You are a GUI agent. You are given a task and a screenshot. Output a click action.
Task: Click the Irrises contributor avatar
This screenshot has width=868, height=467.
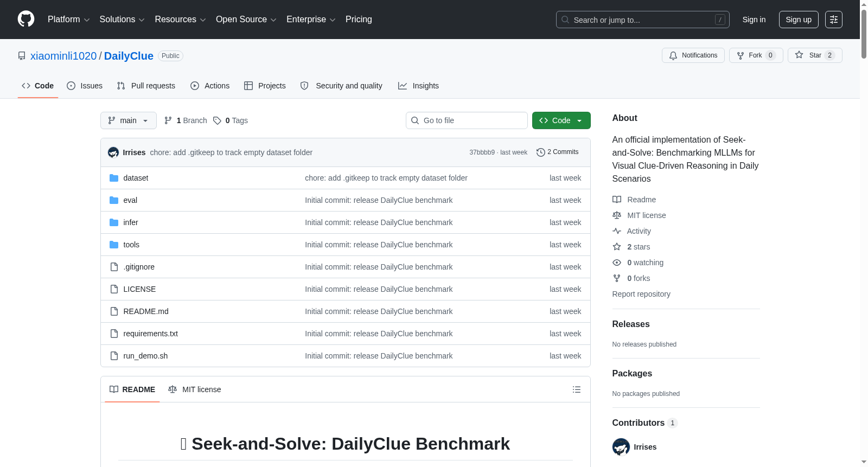621,447
